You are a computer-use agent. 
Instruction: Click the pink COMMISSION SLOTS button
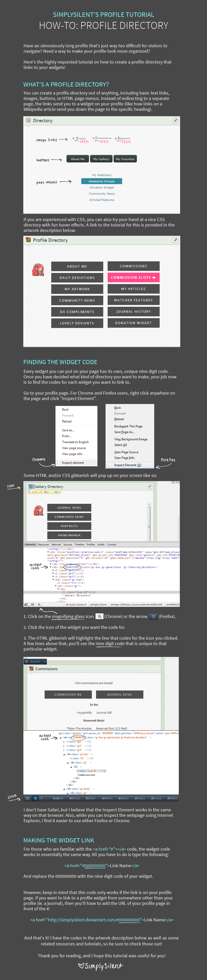[134, 277]
